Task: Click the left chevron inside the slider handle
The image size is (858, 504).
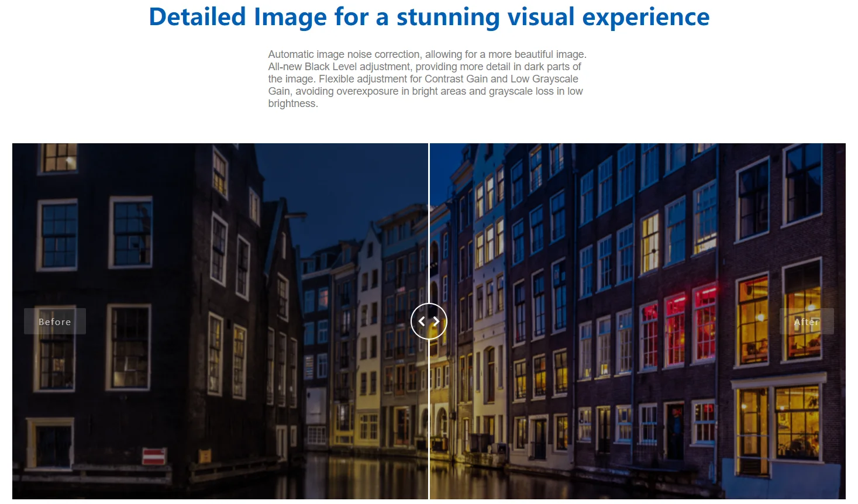Action: 422,321
